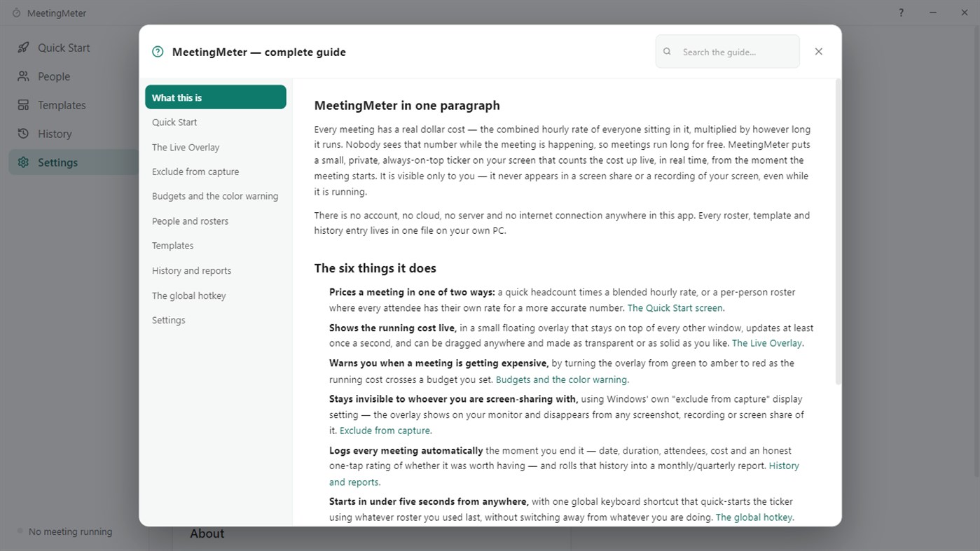This screenshot has width=980, height=551.
Task: Jump to Templates guide section
Action: [x=216, y=246]
